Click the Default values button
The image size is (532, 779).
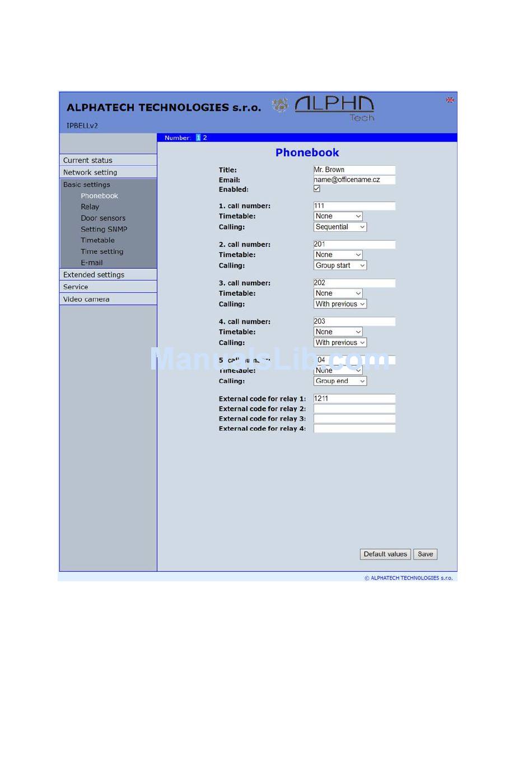tap(385, 554)
